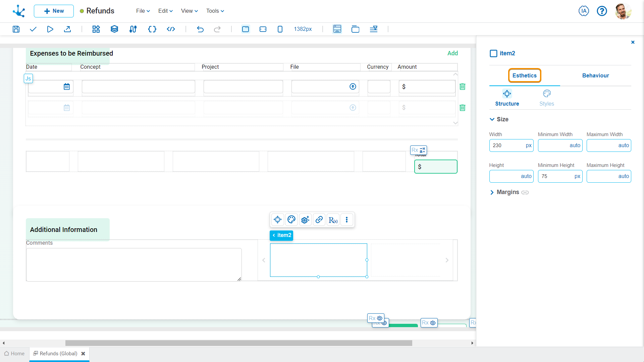
Task: Click the undo arrow icon
Action: coord(200,29)
